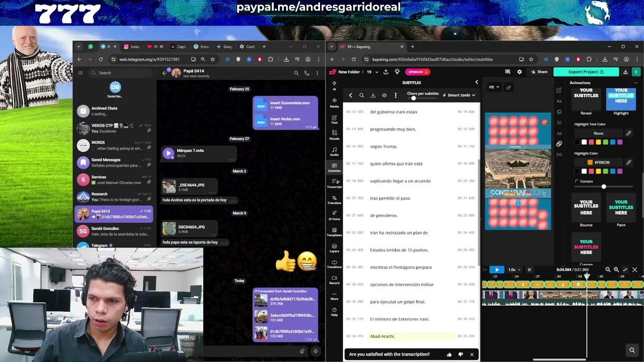Pick highlight text color with eyedropper
The width and height of the screenshot is (644, 362).
[x=628, y=133]
